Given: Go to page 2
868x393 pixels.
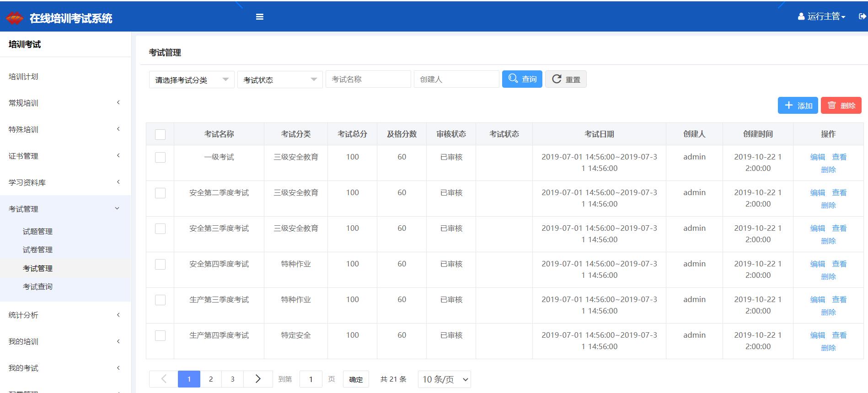Looking at the screenshot, I should [x=211, y=379].
